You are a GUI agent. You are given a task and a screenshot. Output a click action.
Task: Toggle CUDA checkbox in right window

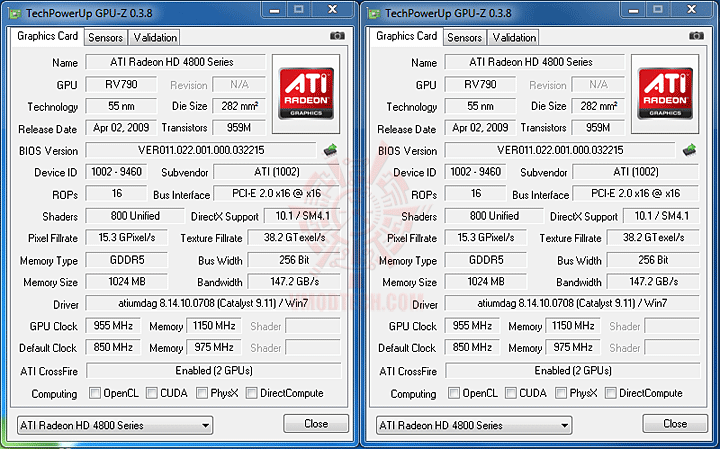511,393
